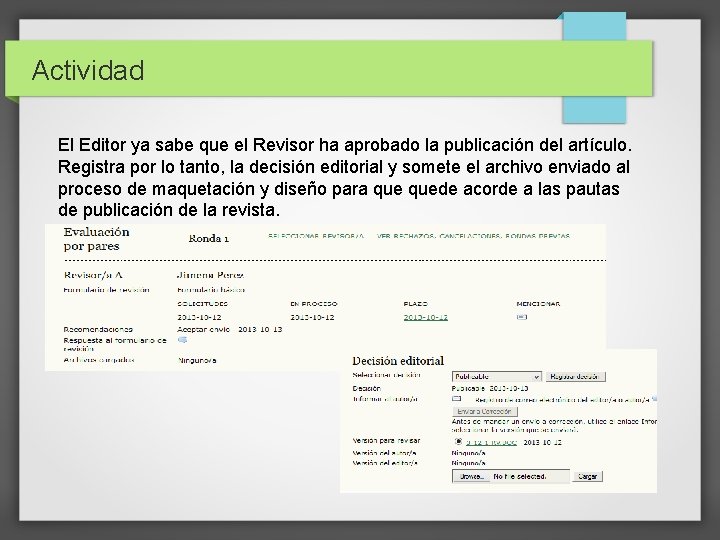Click the 'Aceptar envío' recommendation text

(x=203, y=329)
